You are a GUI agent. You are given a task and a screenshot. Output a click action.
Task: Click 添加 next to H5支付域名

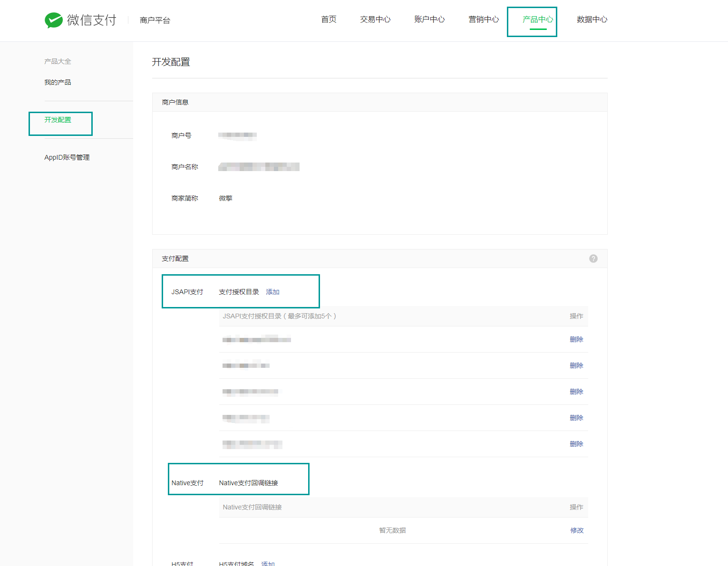click(x=268, y=564)
